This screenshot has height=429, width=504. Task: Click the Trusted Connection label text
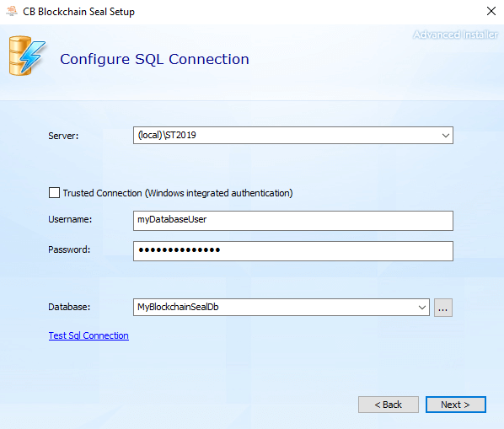coord(178,193)
